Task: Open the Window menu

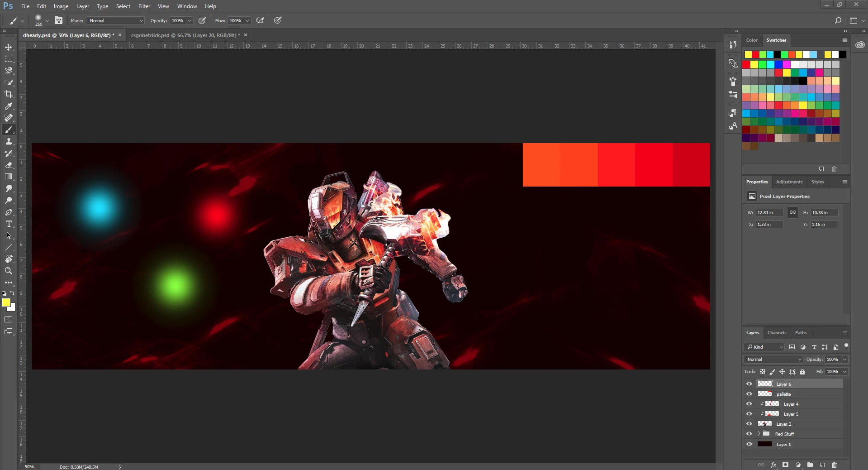Action: pyautogui.click(x=187, y=6)
